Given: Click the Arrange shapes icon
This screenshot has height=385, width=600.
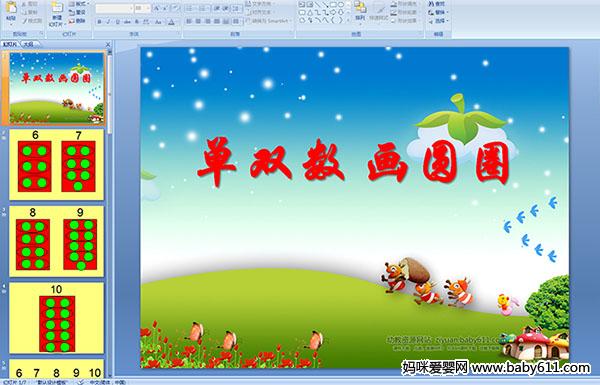Looking at the screenshot, I should (360, 11).
